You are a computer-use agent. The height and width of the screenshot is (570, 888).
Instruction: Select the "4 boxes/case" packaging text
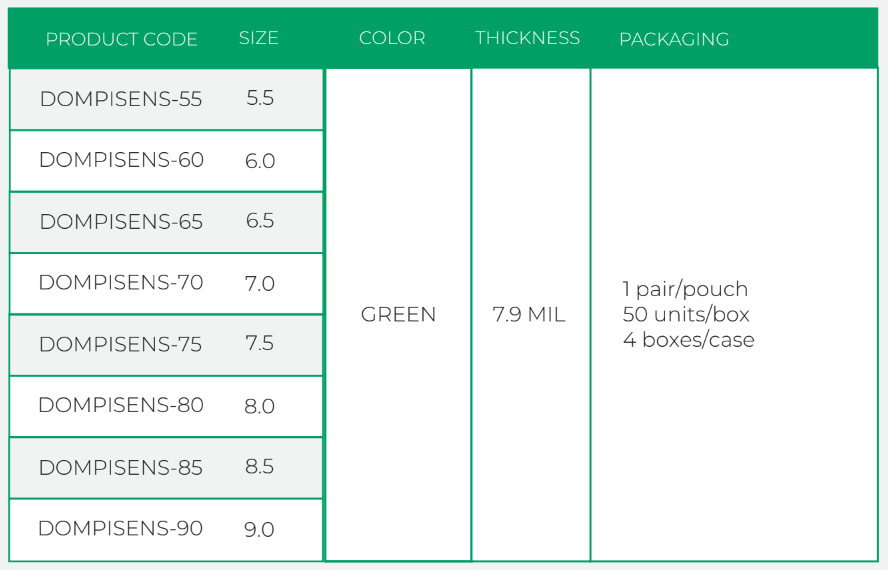[688, 340]
